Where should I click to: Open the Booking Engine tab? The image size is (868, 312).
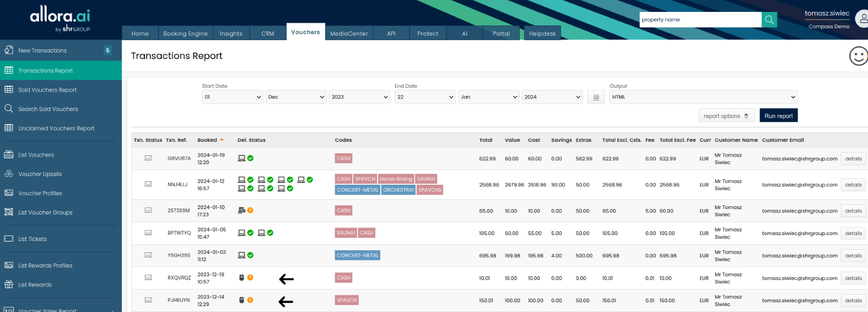click(x=186, y=33)
